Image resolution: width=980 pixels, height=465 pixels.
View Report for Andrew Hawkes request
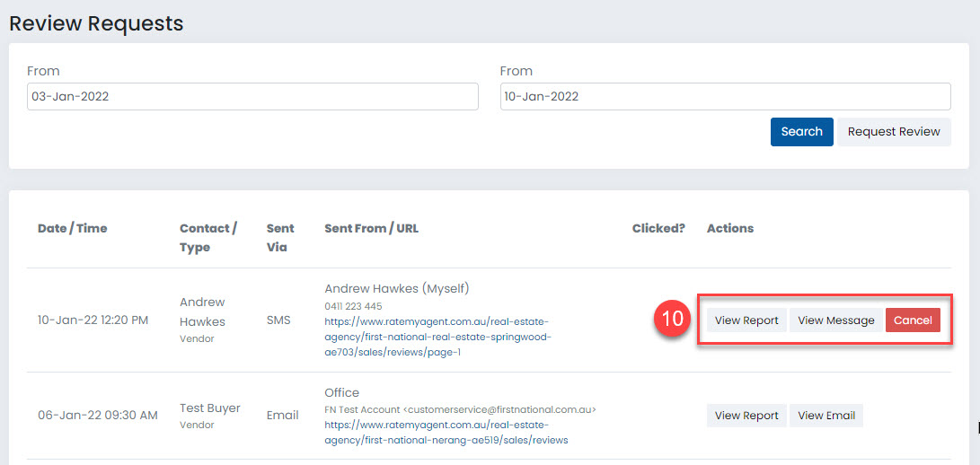click(746, 320)
